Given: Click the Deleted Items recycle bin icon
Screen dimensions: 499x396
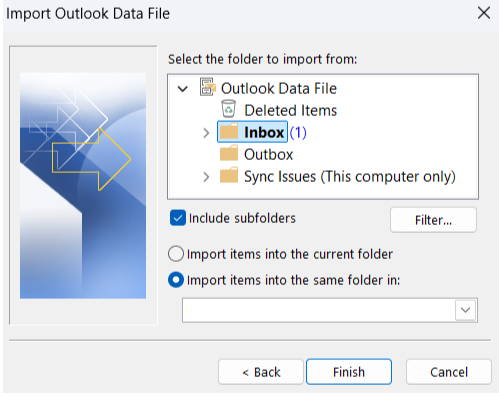Looking at the screenshot, I should tap(229, 109).
